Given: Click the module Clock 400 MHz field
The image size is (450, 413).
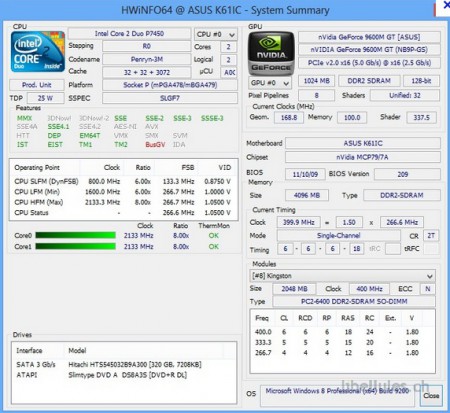Looking at the screenshot, I should (369, 289).
